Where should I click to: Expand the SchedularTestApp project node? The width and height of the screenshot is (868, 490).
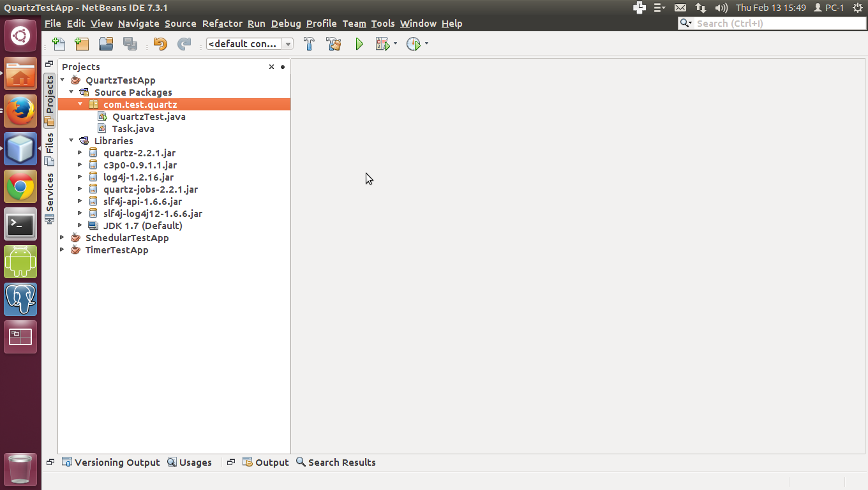click(62, 237)
